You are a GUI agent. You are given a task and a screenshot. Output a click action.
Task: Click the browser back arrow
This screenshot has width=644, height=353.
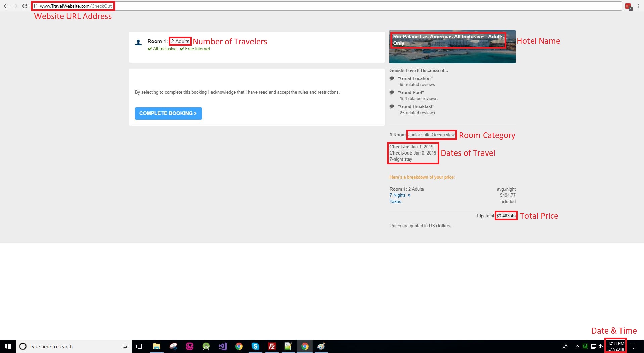pos(6,6)
